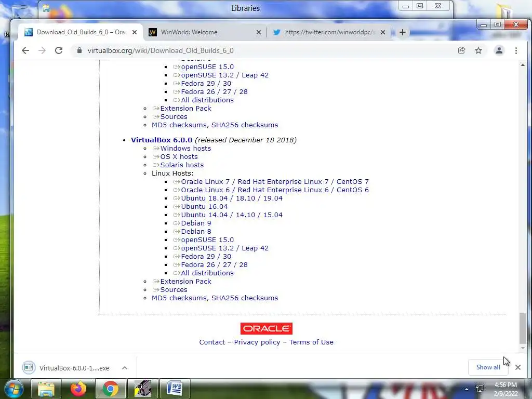Switch to the WinWorld: Welcome tab

coord(204,32)
